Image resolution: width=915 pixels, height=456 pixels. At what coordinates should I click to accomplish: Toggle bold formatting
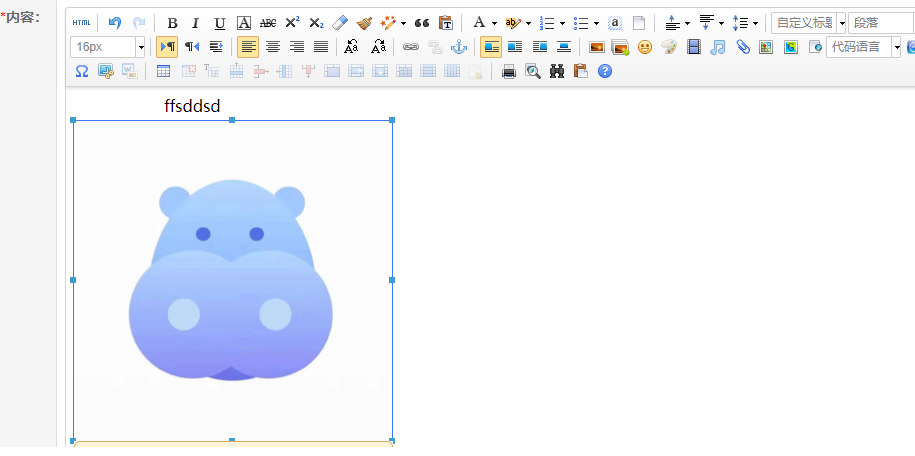pyautogui.click(x=172, y=22)
